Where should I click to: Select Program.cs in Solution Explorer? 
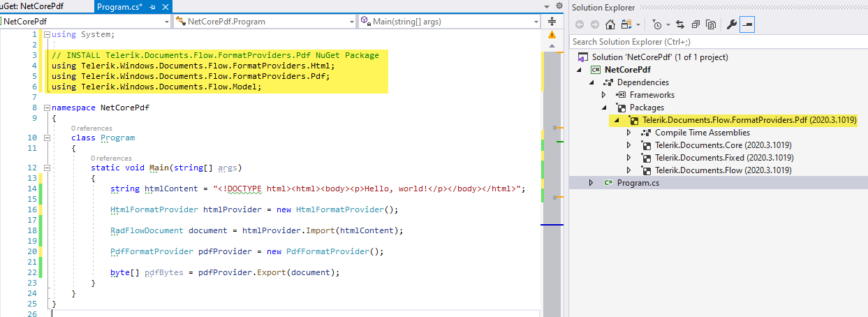point(638,183)
